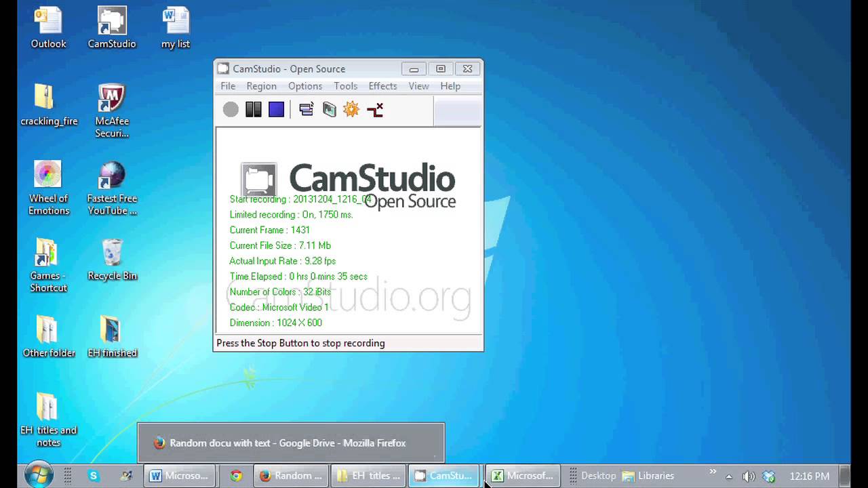Open the volume speaker tray icon

click(749, 476)
